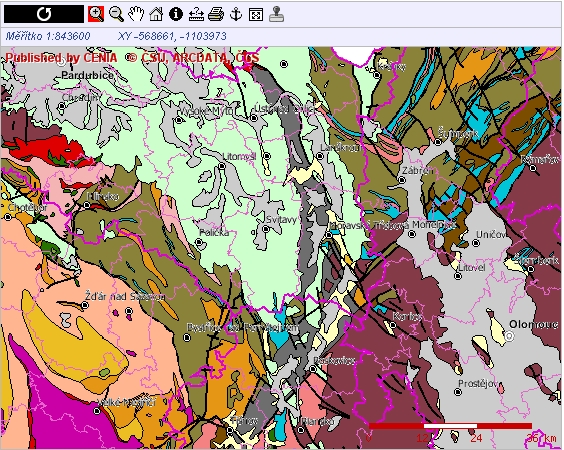Click the black refresh map button

pyautogui.click(x=44, y=14)
